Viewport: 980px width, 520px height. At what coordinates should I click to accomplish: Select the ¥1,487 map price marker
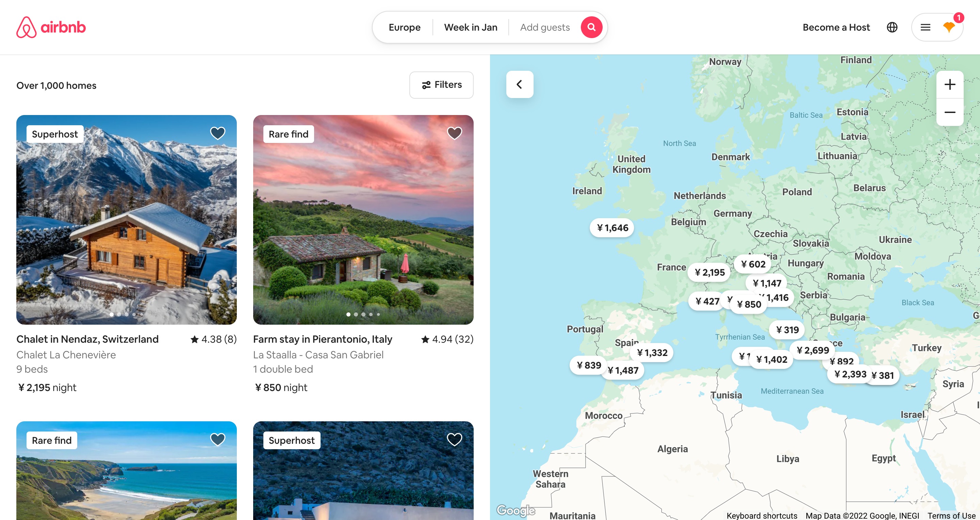click(x=622, y=370)
